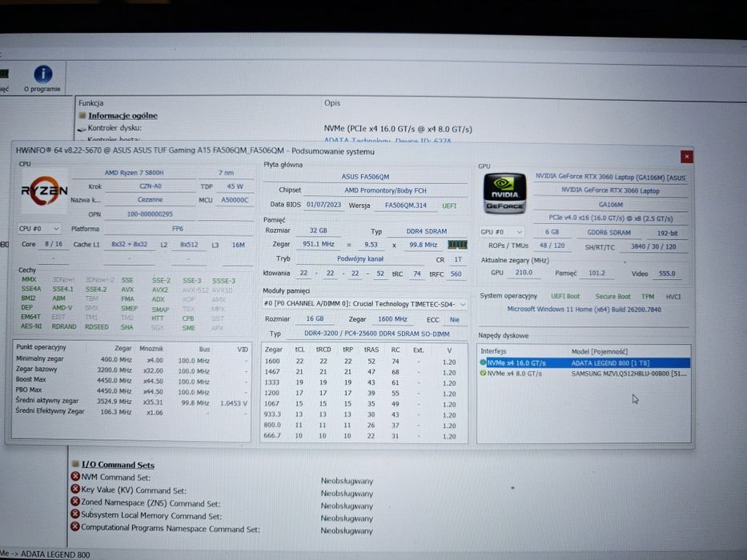Select the ADATA LEGEND 800 drive row
Image resolution: width=747 pixels, height=560 pixels.
point(585,363)
